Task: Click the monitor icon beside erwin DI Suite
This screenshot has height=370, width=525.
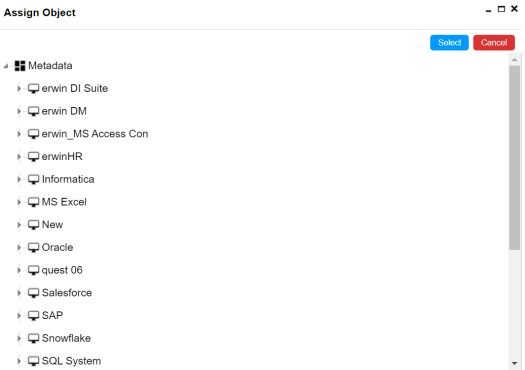Action: [x=33, y=88]
